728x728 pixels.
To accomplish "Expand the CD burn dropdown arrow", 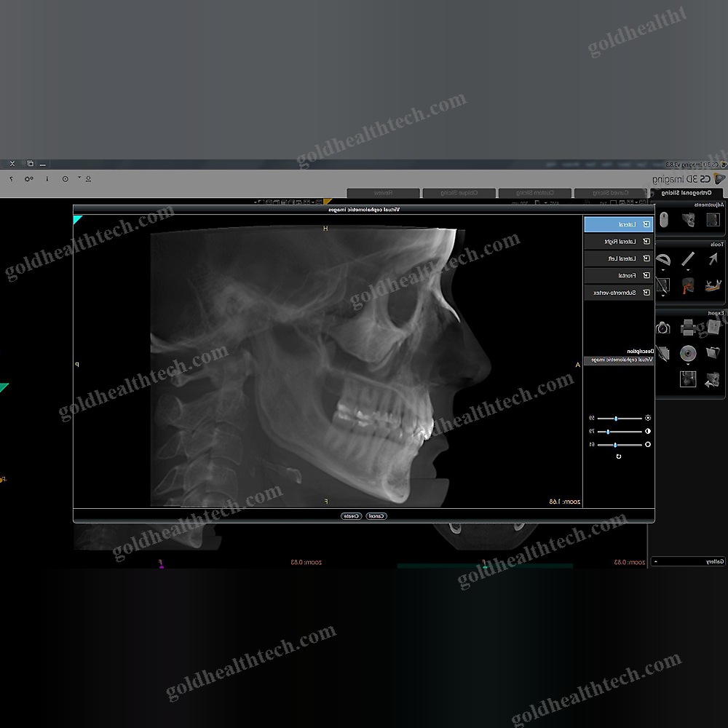I will click(x=688, y=365).
